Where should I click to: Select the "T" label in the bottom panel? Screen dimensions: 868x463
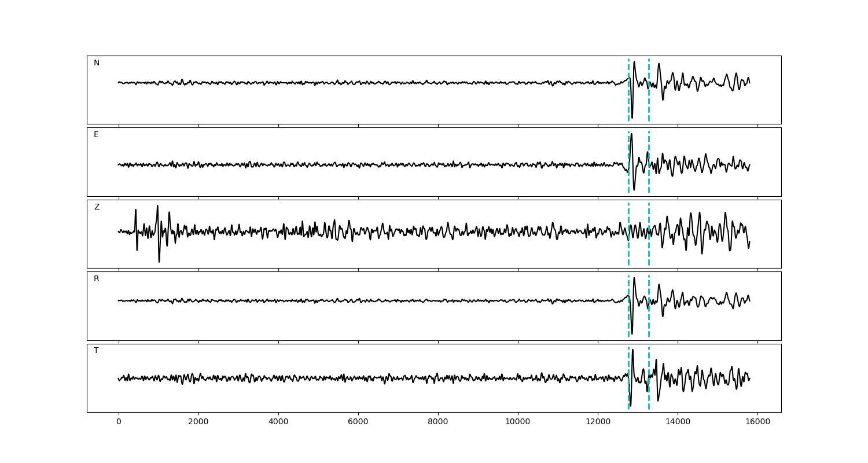tap(96, 351)
